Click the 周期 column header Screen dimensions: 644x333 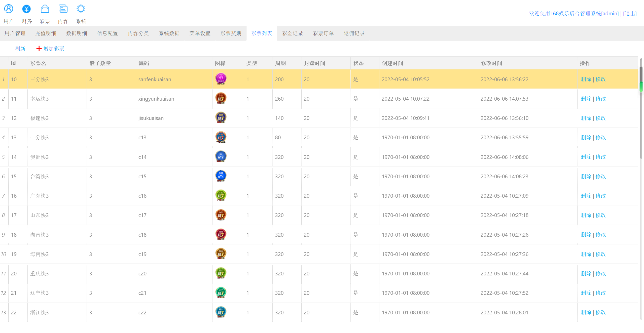point(280,63)
